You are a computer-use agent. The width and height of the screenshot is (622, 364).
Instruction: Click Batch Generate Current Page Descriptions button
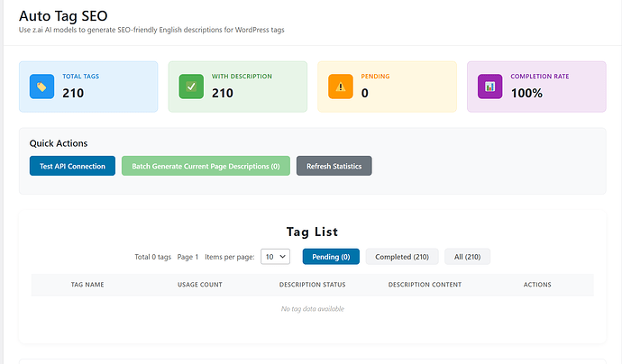[x=206, y=166]
